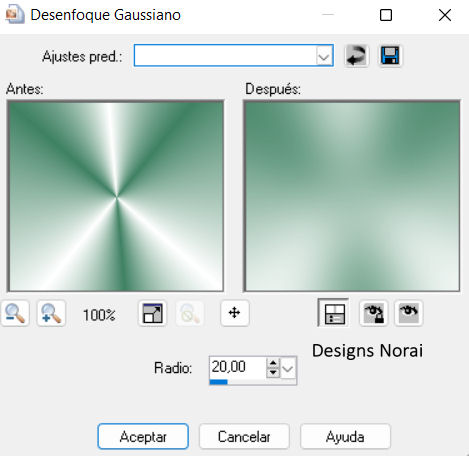This screenshot has width=469, height=456.
Task: Toggle auto proof lock eye icon
Action: tap(374, 313)
